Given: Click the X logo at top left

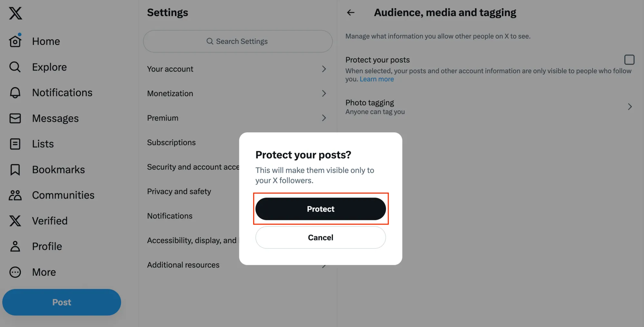Looking at the screenshot, I should click(15, 14).
